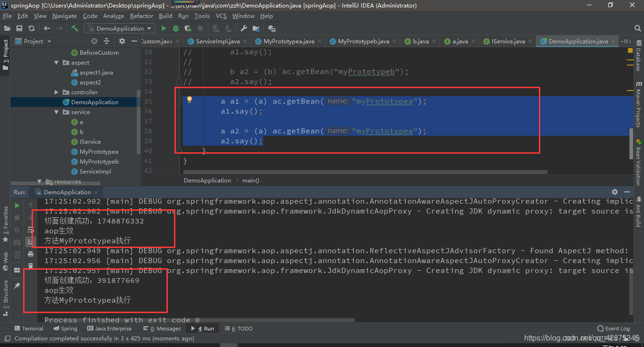Screen dimensions: 644x347
Task: Toggle the Database side panel
Action: [x=638, y=56]
